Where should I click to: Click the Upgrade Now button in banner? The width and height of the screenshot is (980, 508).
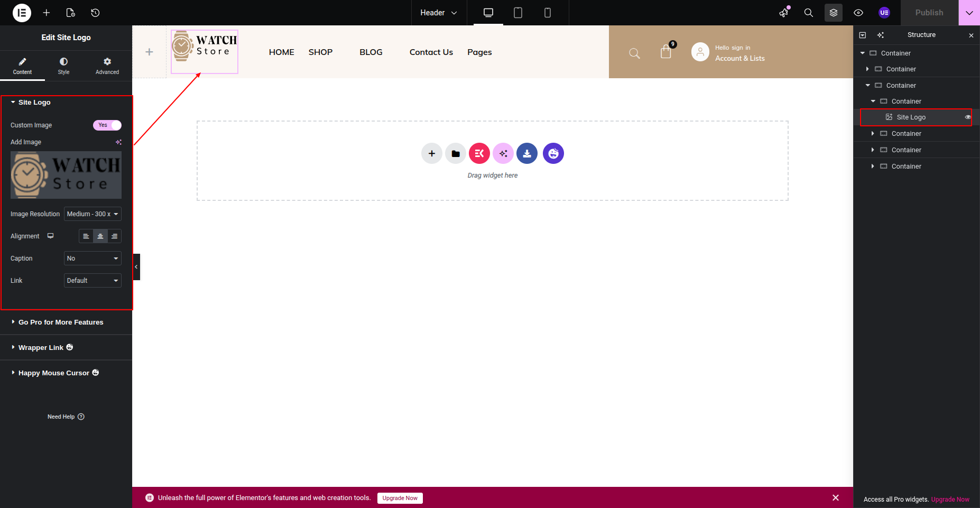click(x=400, y=498)
